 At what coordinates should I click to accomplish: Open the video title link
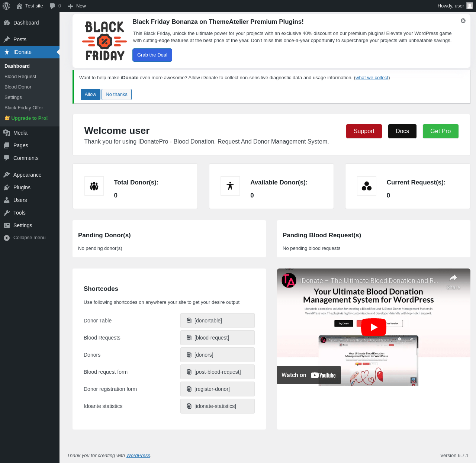[369, 281]
